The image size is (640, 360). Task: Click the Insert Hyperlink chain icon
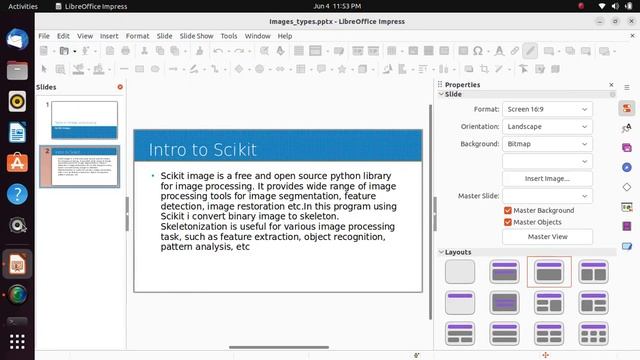click(x=514, y=51)
